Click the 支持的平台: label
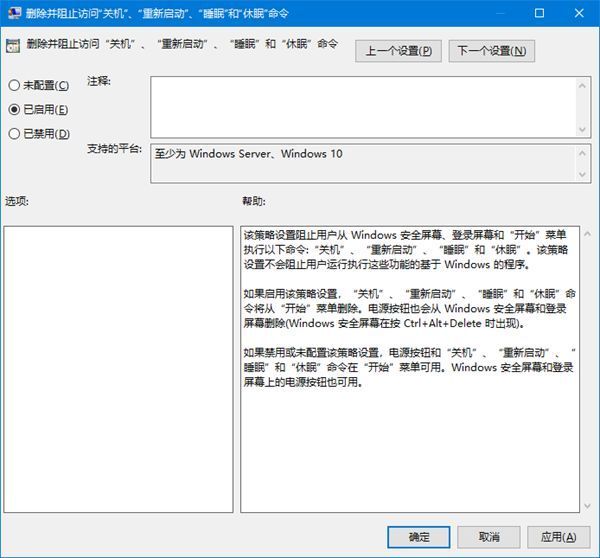The height and width of the screenshot is (558, 600). coord(114,148)
